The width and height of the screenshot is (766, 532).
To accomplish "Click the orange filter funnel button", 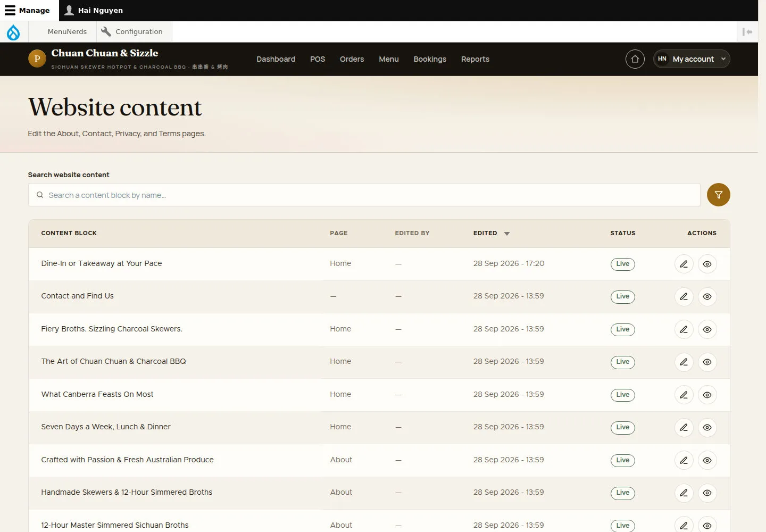I will (x=718, y=195).
